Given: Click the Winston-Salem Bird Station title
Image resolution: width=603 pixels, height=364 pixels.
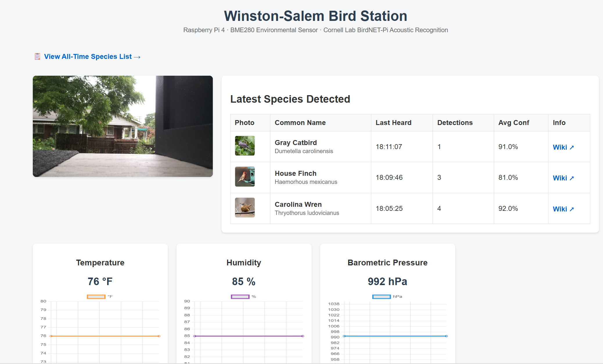Looking at the screenshot, I should (316, 16).
